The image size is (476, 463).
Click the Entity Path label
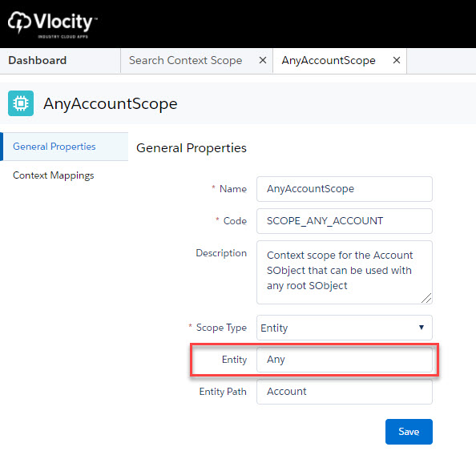(x=223, y=392)
